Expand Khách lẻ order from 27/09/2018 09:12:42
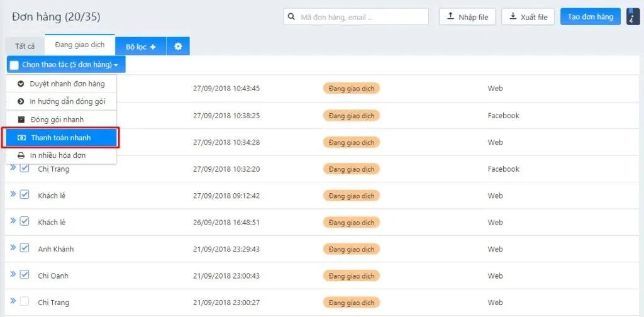Viewport: 644px width, 317px height. (13, 194)
